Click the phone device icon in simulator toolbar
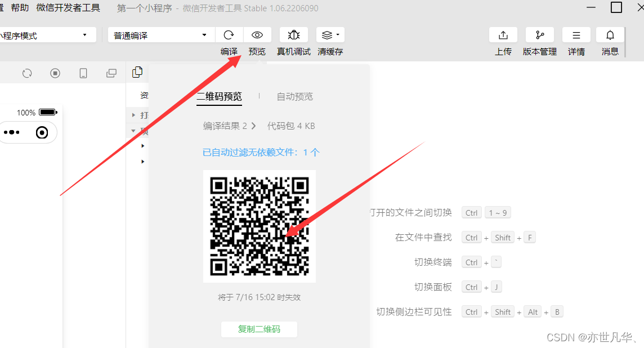Screen dimensions: 644x348 [x=83, y=73]
